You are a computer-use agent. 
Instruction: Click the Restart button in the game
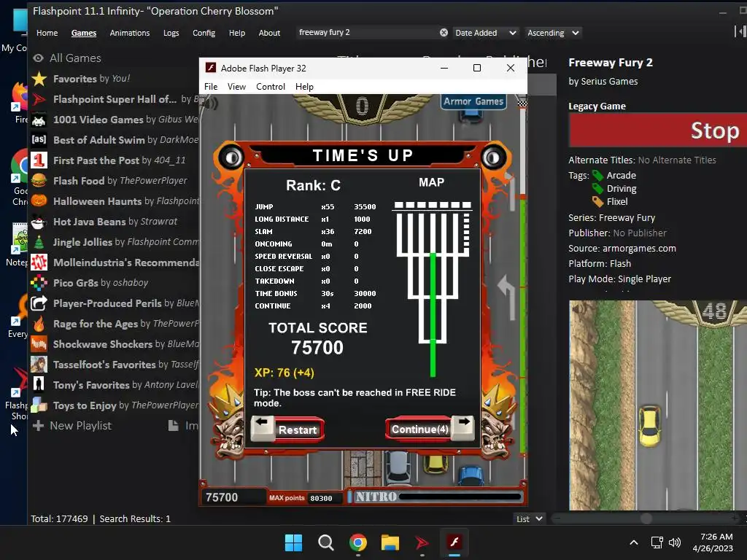click(x=287, y=429)
